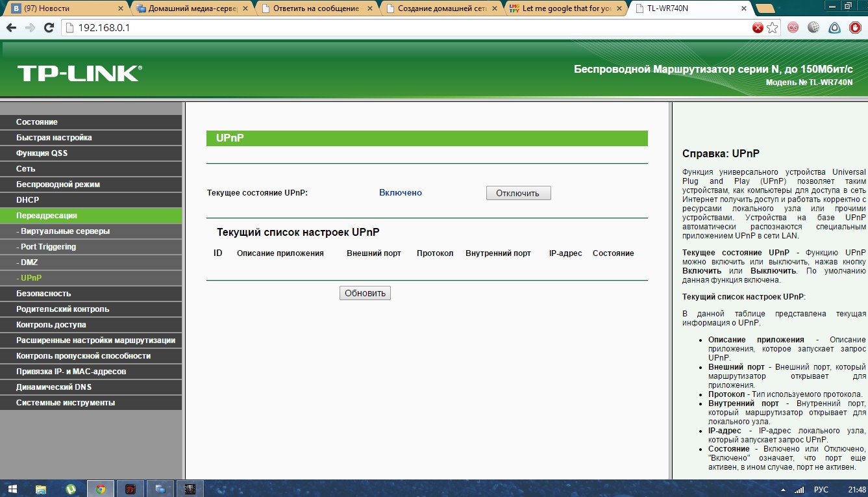
Task: Click the bookmark star in the address bar
Action: (773, 28)
